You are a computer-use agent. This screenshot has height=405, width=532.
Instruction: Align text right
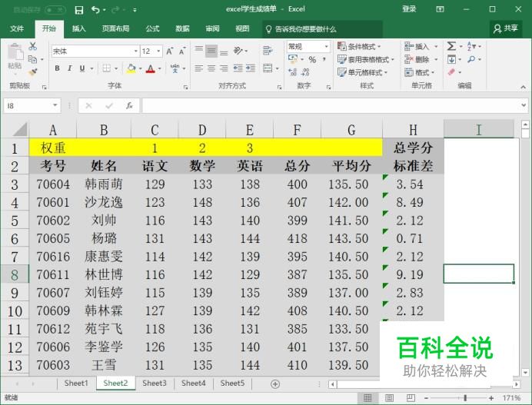(x=224, y=68)
